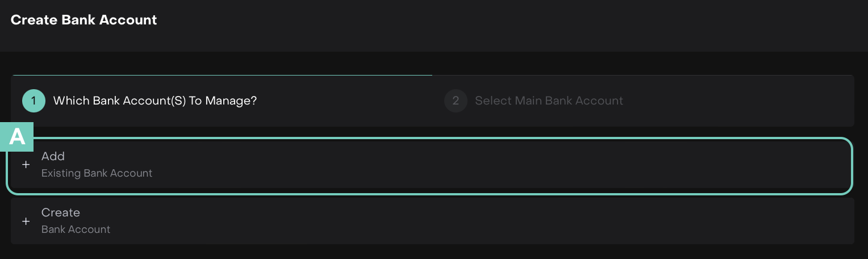868x259 pixels.
Task: Click the unfilled portion of the progress bar
Action: [642, 75]
